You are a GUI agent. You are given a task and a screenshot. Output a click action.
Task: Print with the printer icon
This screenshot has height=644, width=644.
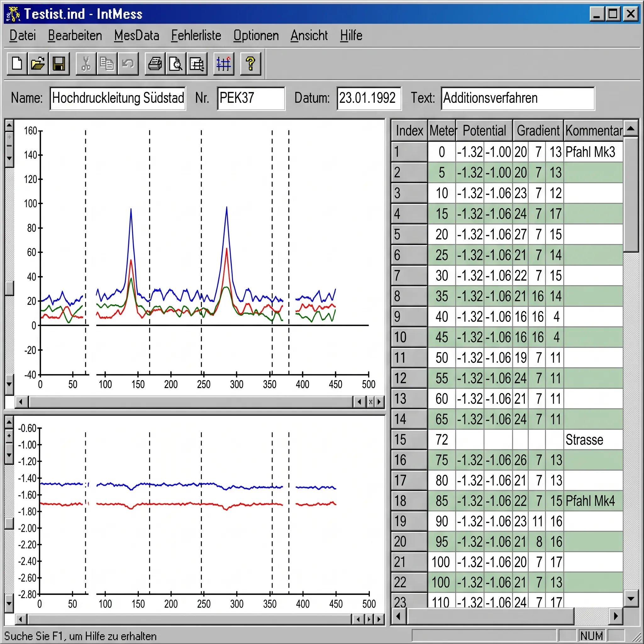(155, 64)
